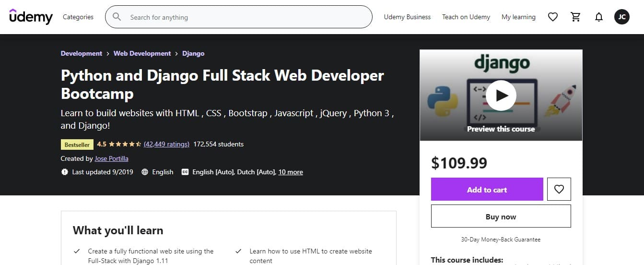Click Add to cart button
The image size is (644, 265).
[487, 189]
